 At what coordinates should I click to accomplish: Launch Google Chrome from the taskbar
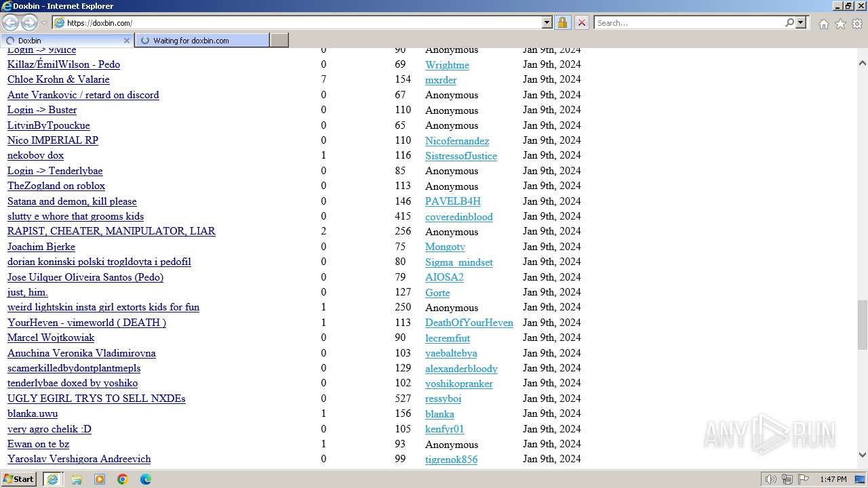pos(123,479)
